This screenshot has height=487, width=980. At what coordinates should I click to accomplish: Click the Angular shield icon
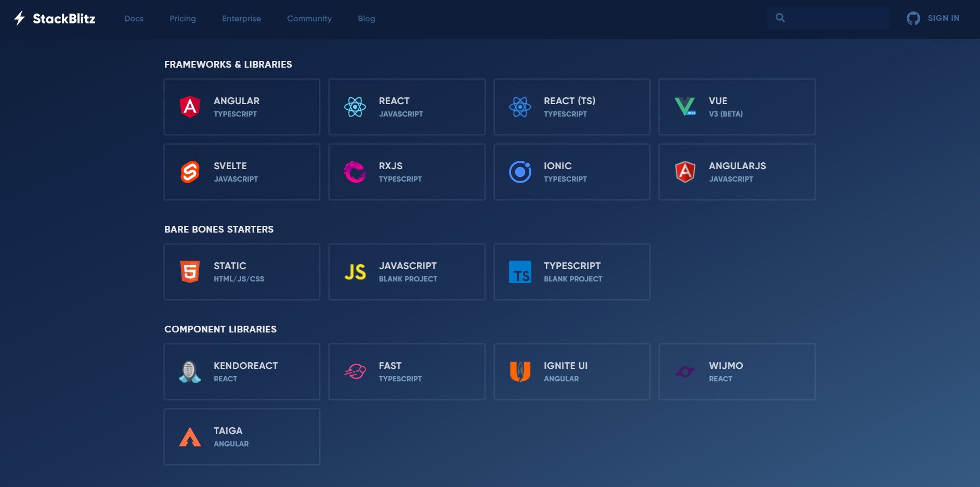pyautogui.click(x=190, y=107)
